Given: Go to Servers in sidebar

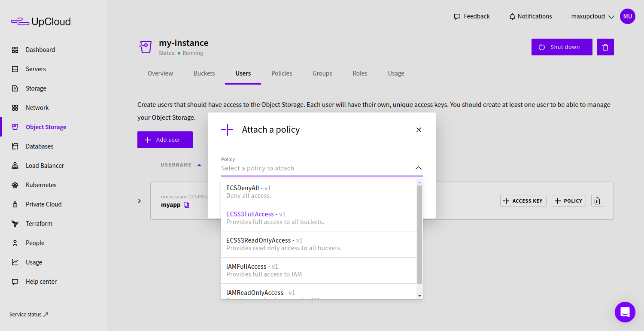Looking at the screenshot, I should point(36,69).
